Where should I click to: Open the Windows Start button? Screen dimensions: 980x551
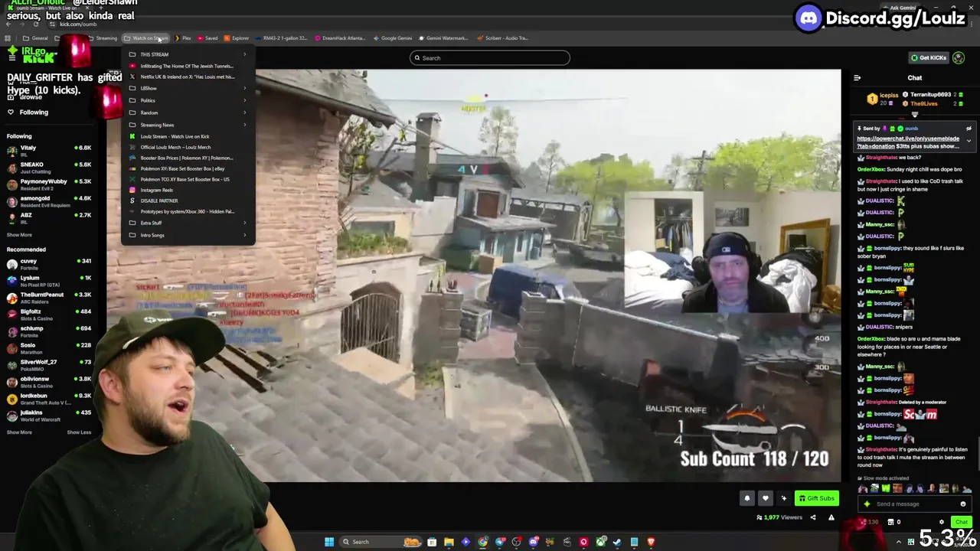(329, 542)
